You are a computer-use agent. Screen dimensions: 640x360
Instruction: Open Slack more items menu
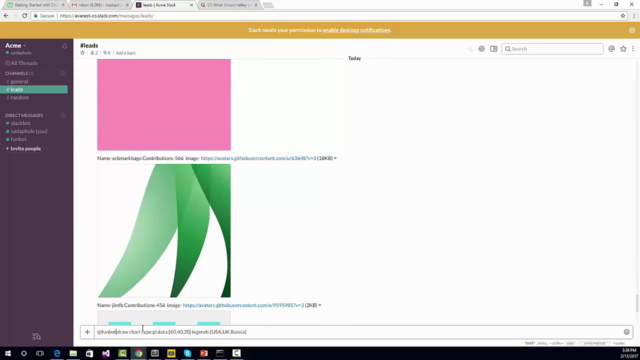tap(633, 49)
